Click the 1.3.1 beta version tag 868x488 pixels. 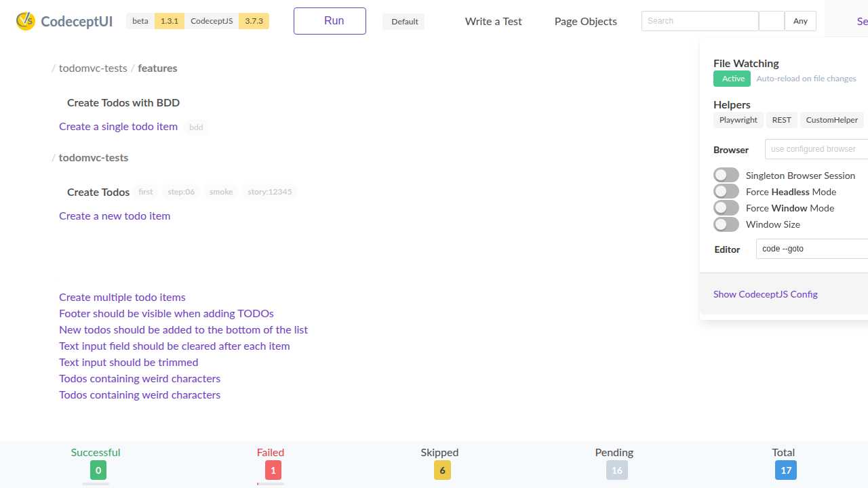[170, 21]
